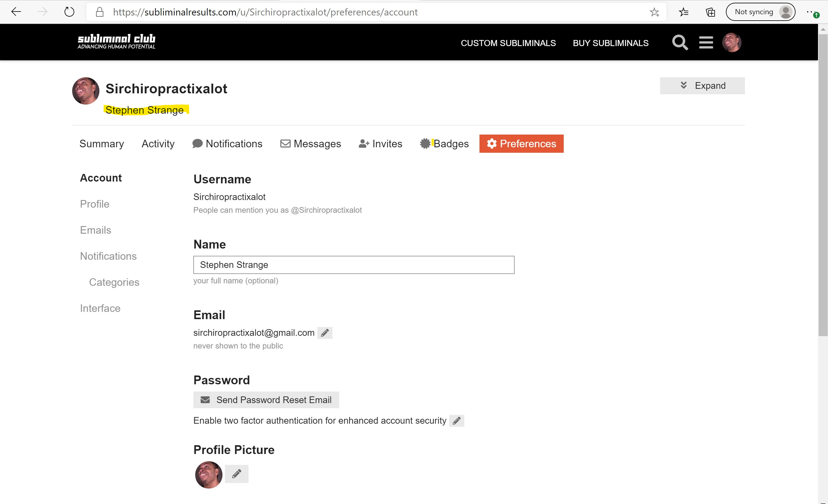Open the hamburger menu in header
This screenshot has width=828, height=504.
706,43
